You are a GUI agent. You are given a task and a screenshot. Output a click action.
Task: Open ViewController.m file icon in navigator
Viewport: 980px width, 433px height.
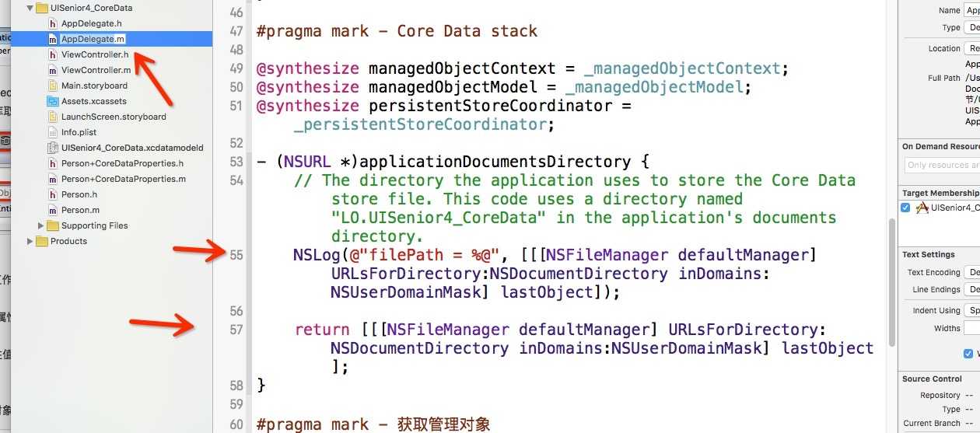[53, 70]
